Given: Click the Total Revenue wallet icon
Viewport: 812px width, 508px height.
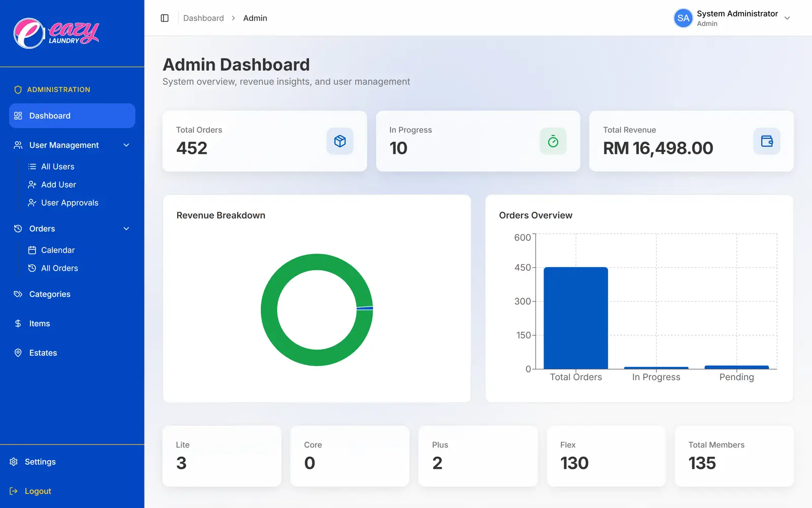Looking at the screenshot, I should pos(767,141).
